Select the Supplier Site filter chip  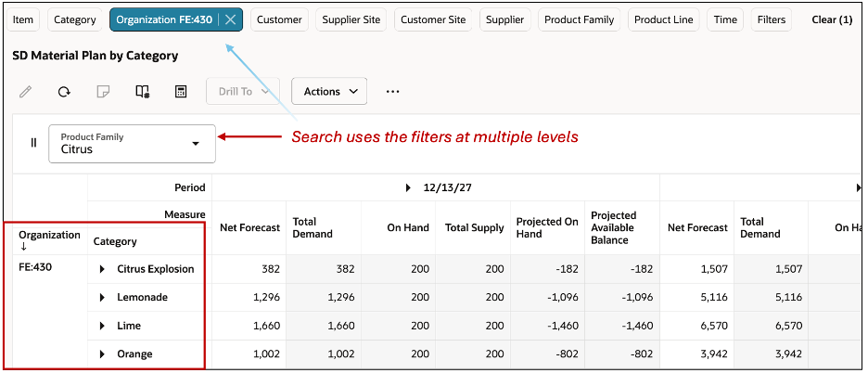point(351,19)
